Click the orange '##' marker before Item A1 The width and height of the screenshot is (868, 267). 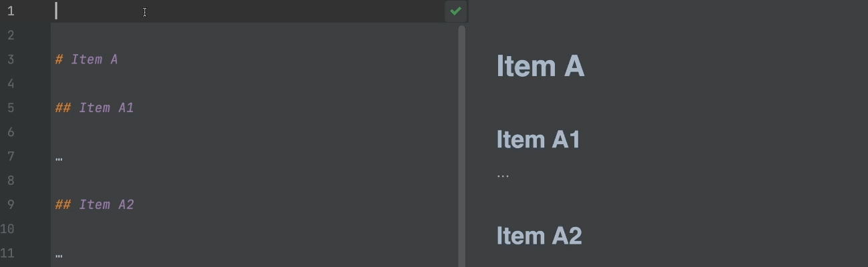click(63, 107)
